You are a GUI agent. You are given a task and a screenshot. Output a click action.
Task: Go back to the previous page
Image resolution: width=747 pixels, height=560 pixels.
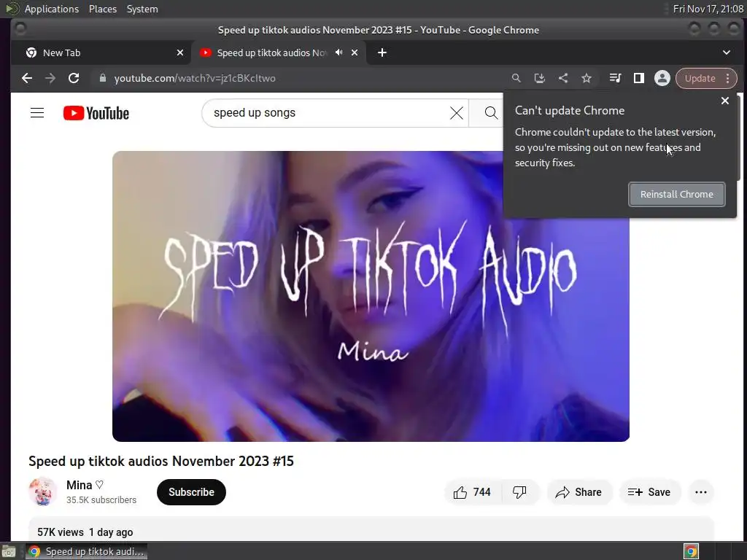tap(27, 78)
